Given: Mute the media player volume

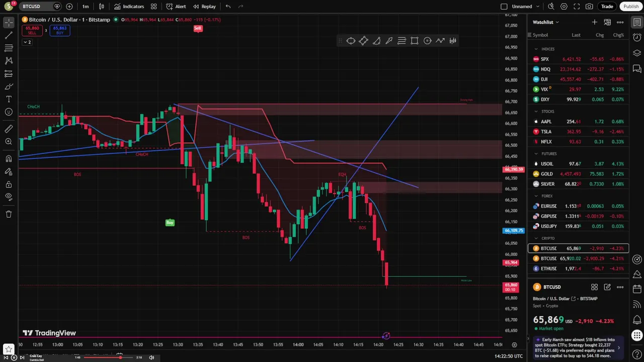Looking at the screenshot, I should [151, 357].
